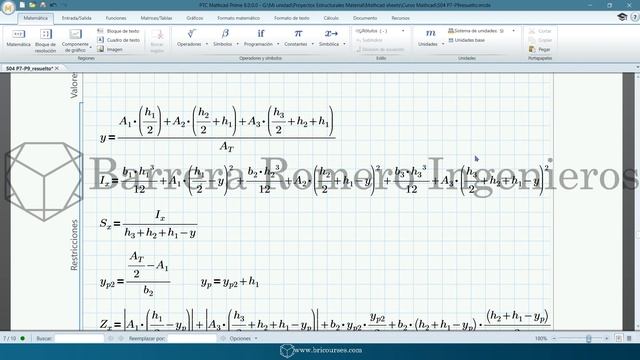Insert a Bloque de resolución
The height and width of the screenshot is (360, 640).
click(x=45, y=41)
